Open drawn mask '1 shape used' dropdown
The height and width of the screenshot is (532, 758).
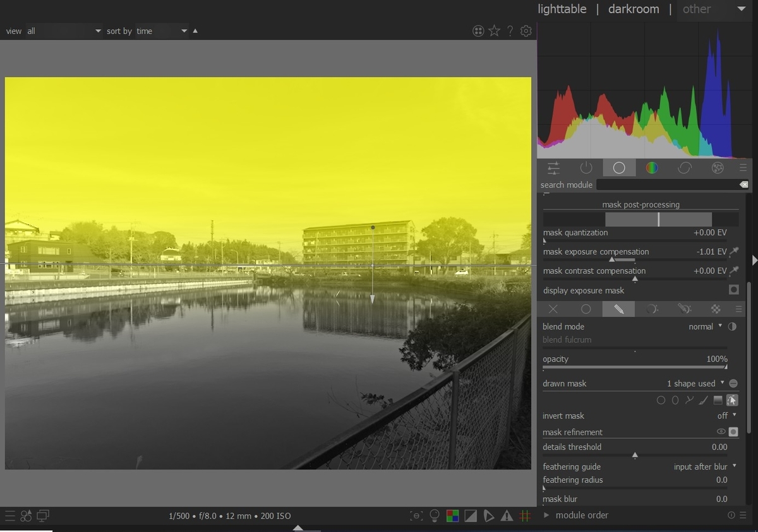695,384
